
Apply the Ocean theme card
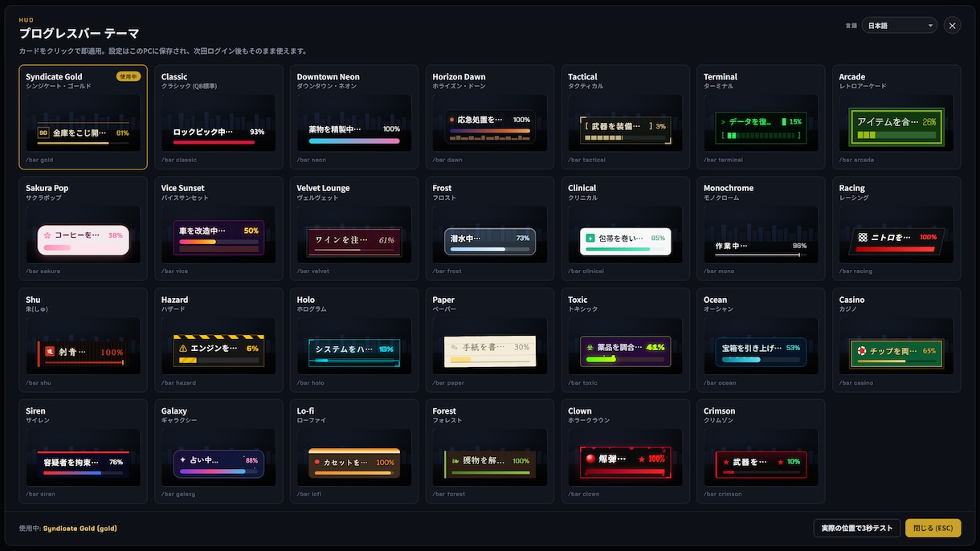coord(762,340)
